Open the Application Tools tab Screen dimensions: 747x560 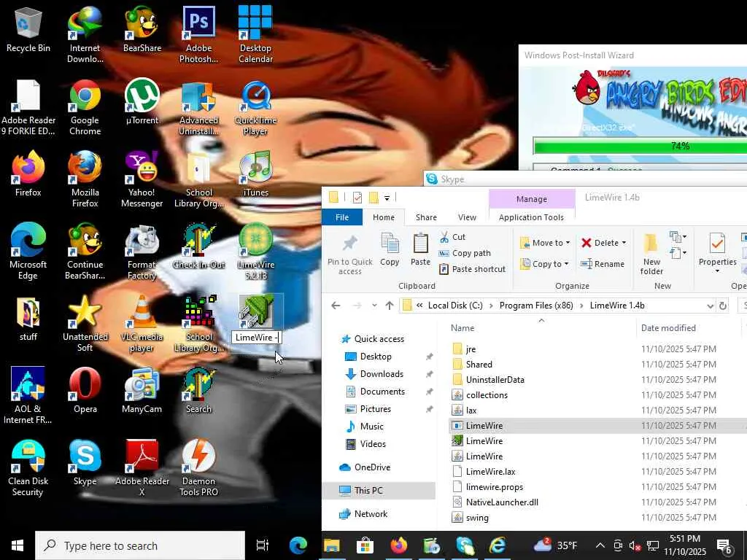(531, 217)
